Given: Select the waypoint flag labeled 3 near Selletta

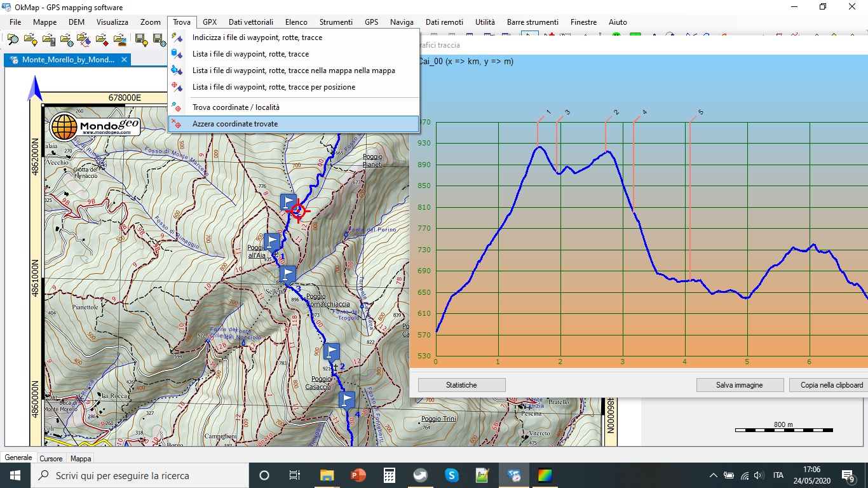Looking at the screenshot, I should pyautogui.click(x=288, y=274).
